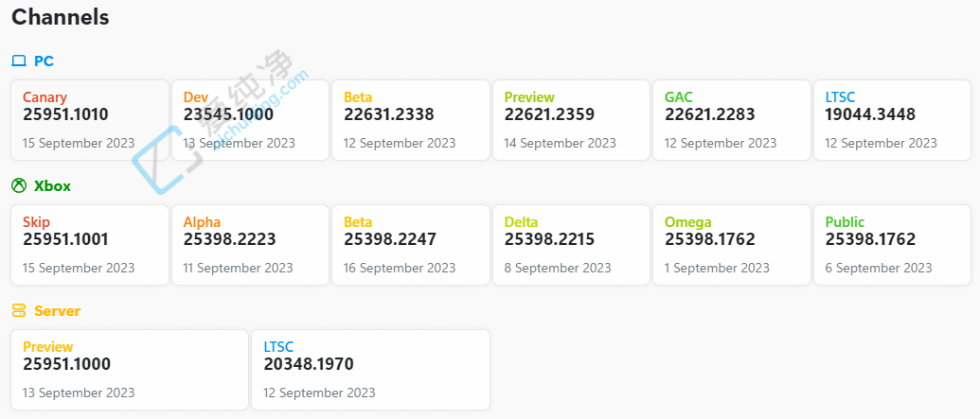Select Xbox Alpha build 25398.2223
The image size is (980, 419).
pos(250,245)
